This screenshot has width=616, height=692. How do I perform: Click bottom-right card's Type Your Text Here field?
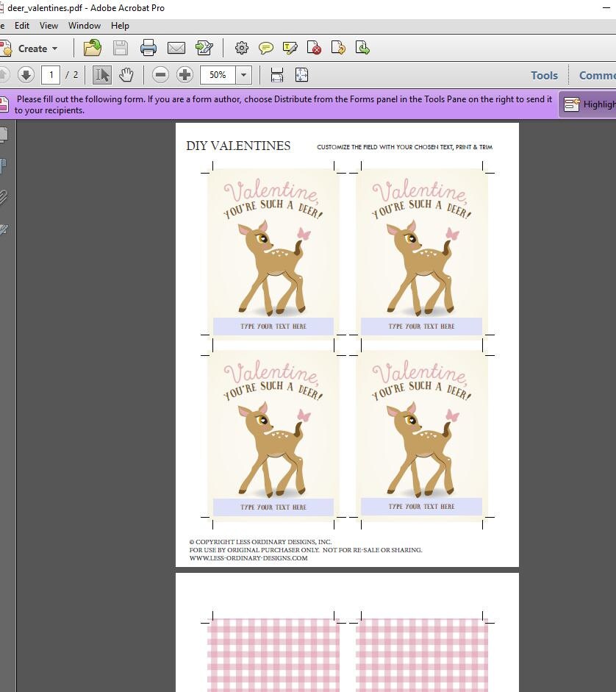(x=421, y=506)
